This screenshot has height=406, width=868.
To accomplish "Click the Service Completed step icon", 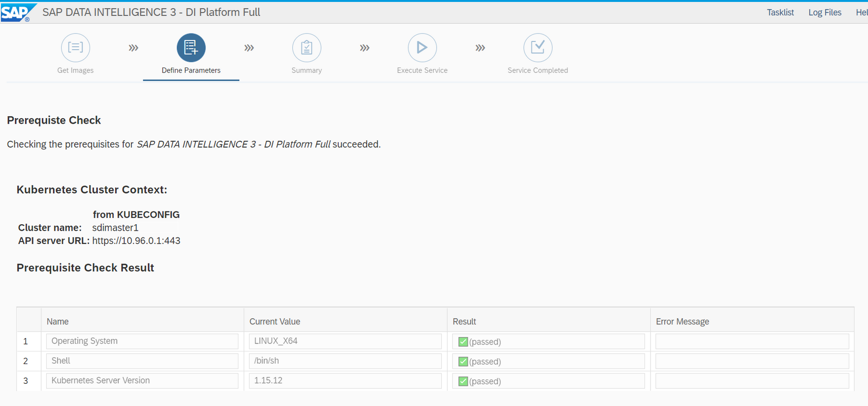I will 538,48.
